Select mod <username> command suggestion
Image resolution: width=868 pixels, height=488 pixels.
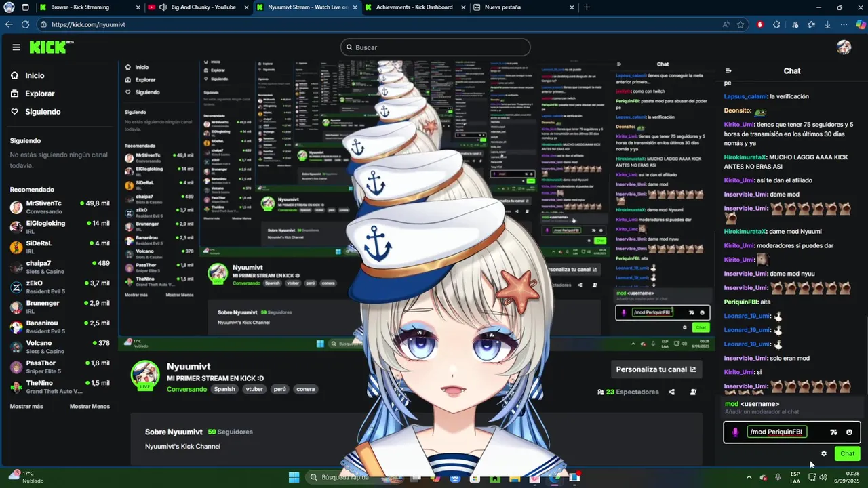point(791,407)
